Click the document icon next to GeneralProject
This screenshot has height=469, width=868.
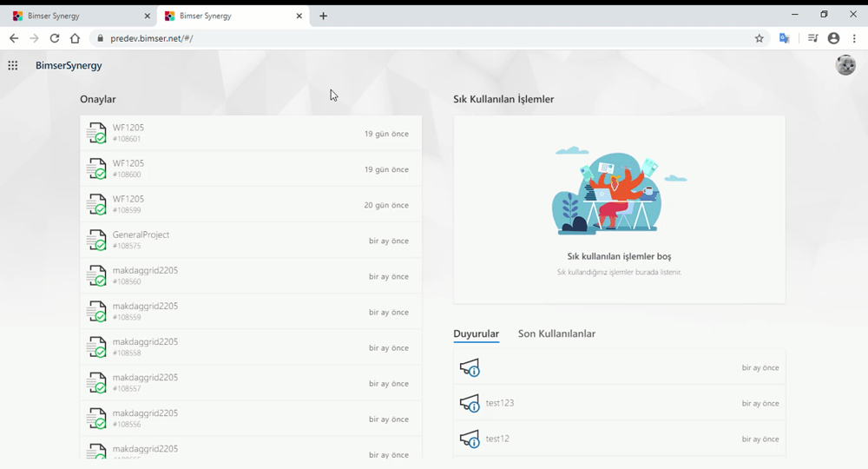point(96,240)
